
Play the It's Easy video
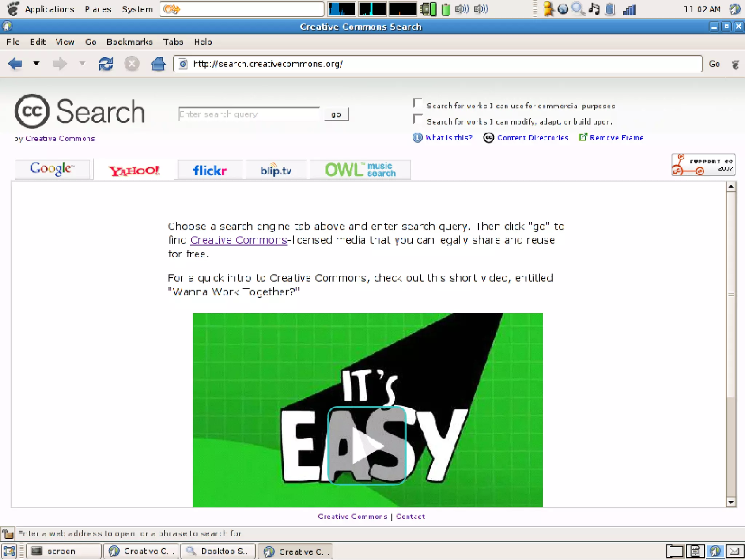point(367,446)
